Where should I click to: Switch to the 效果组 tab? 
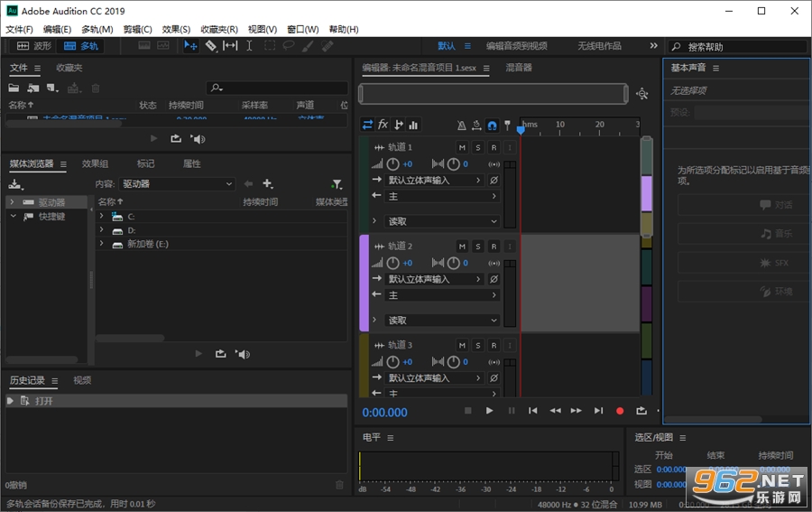95,163
